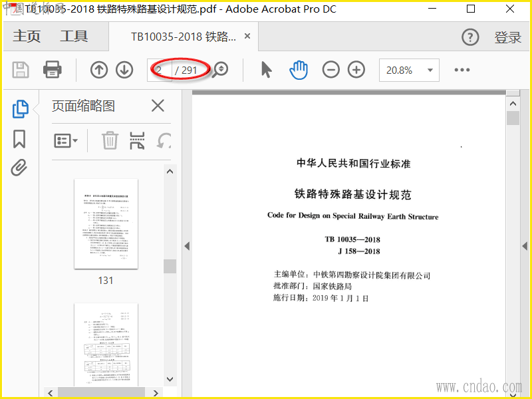Click the 批准部门：国家铁路局 line
Image resolution: width=532 pixels, height=399 pixels.
(x=313, y=287)
